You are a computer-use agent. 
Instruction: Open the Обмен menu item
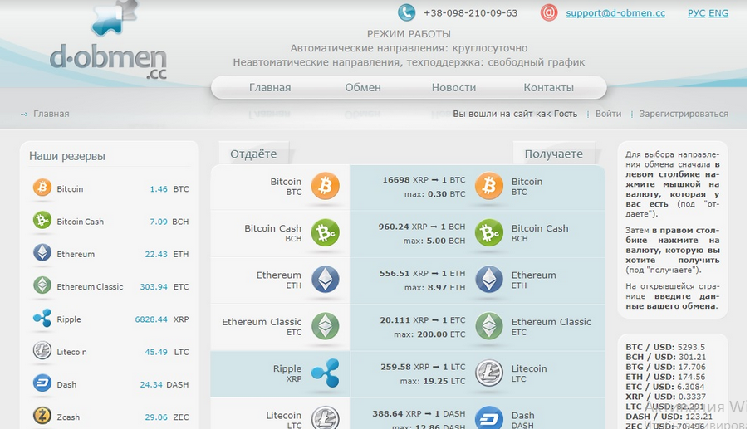point(362,88)
